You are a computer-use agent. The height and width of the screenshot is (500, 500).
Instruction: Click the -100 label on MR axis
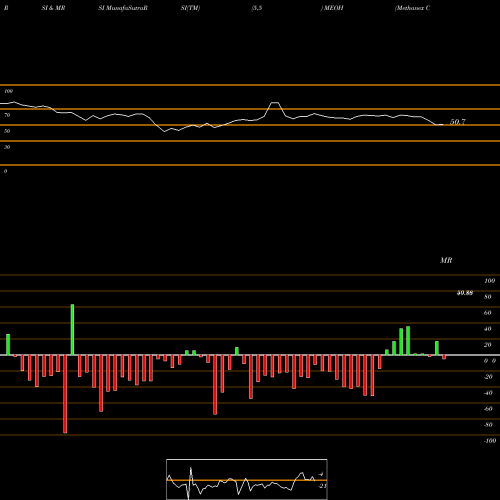tap(490, 441)
